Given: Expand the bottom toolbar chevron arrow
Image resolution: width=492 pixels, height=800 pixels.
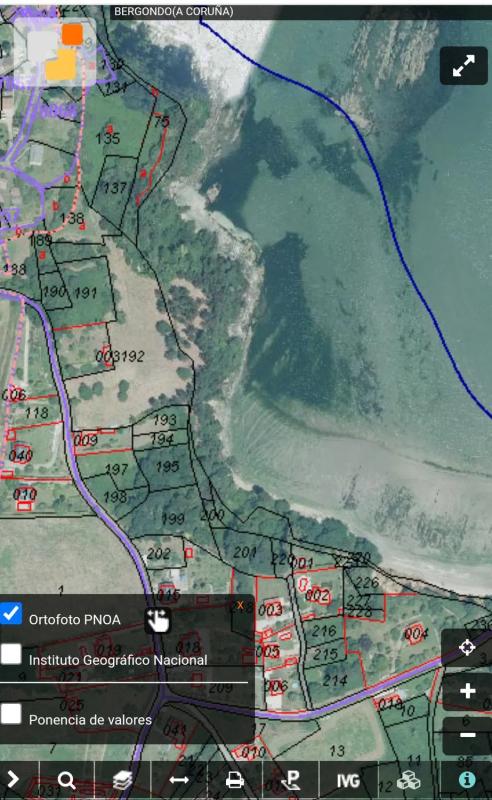Looking at the screenshot, I should 14,780.
